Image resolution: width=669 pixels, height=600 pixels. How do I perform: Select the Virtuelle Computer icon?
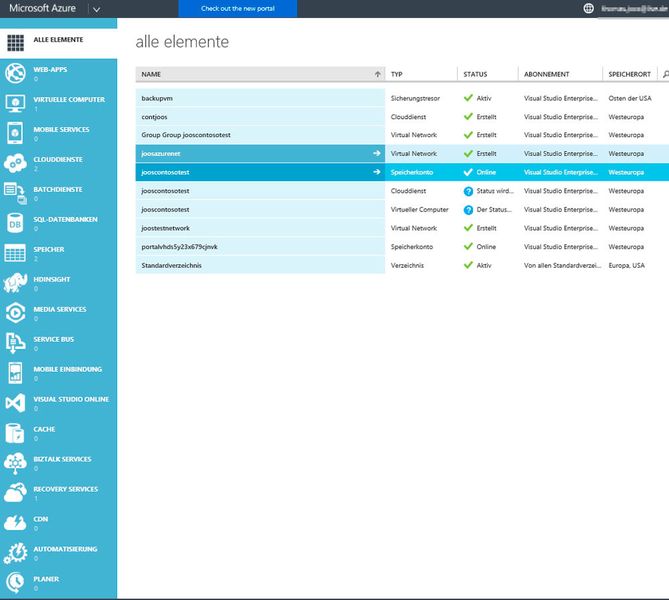click(x=15, y=103)
